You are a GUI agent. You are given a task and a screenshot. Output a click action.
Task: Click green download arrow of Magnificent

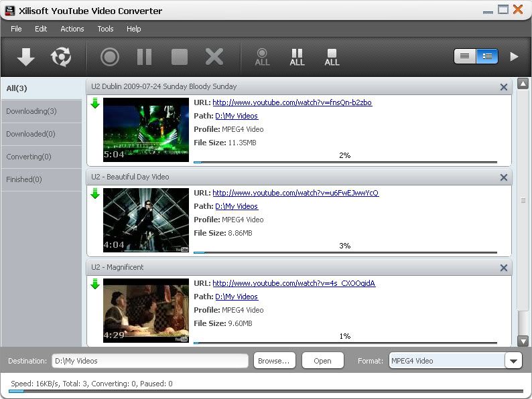click(95, 284)
